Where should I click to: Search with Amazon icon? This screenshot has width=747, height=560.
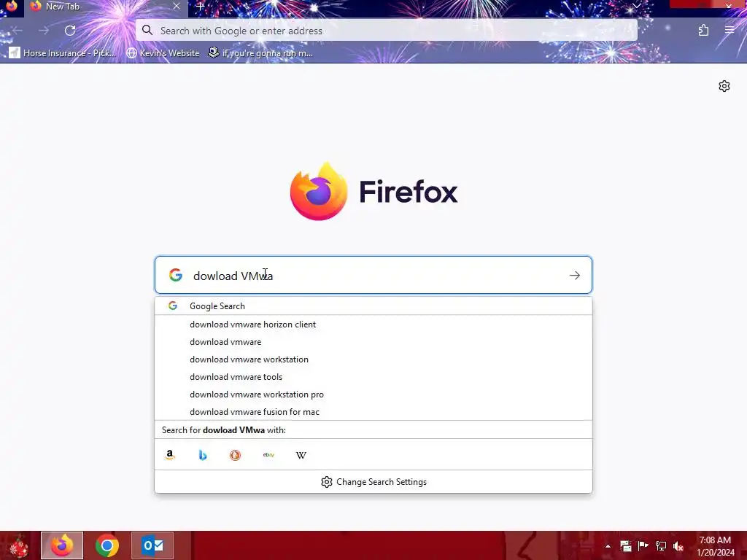point(169,455)
